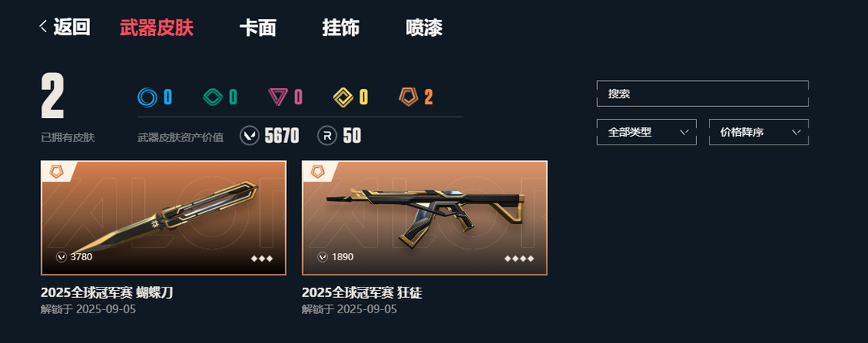Select the pink Premium-tier triangle icon
The width and height of the screenshot is (868, 343).
[277, 97]
